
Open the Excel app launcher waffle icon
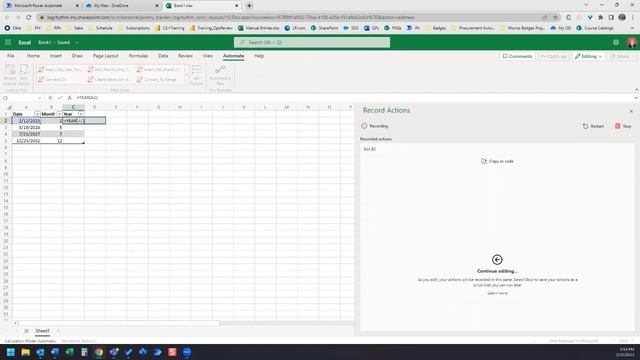(8, 42)
